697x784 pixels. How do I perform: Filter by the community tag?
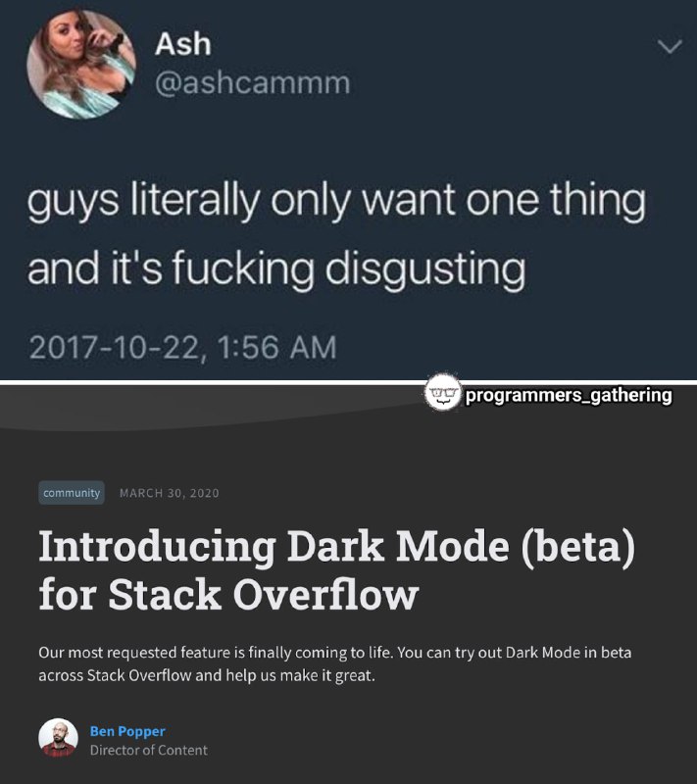tap(72, 493)
